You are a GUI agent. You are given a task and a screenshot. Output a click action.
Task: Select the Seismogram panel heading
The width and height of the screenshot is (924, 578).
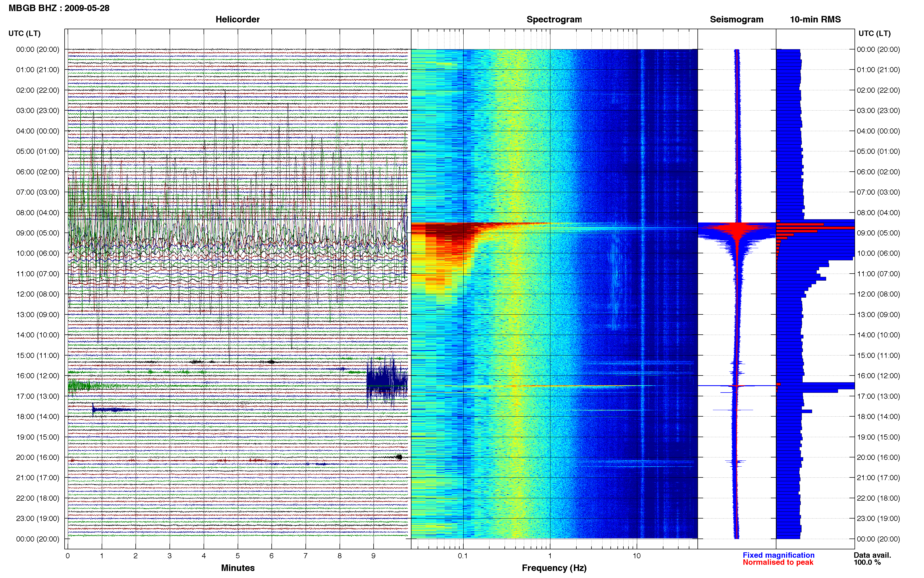[736, 19]
